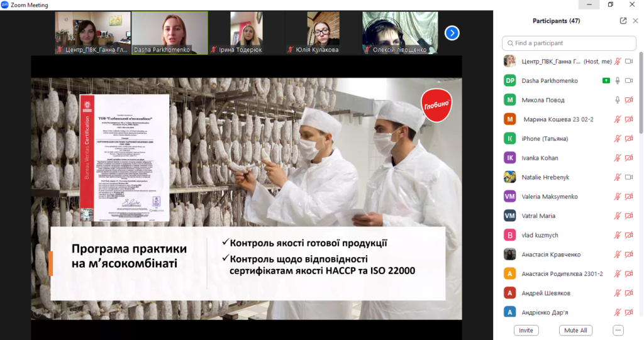This screenshot has width=644, height=340.
Task: Click Dasha Parkhomenko's microphone icon
Action: click(618, 80)
